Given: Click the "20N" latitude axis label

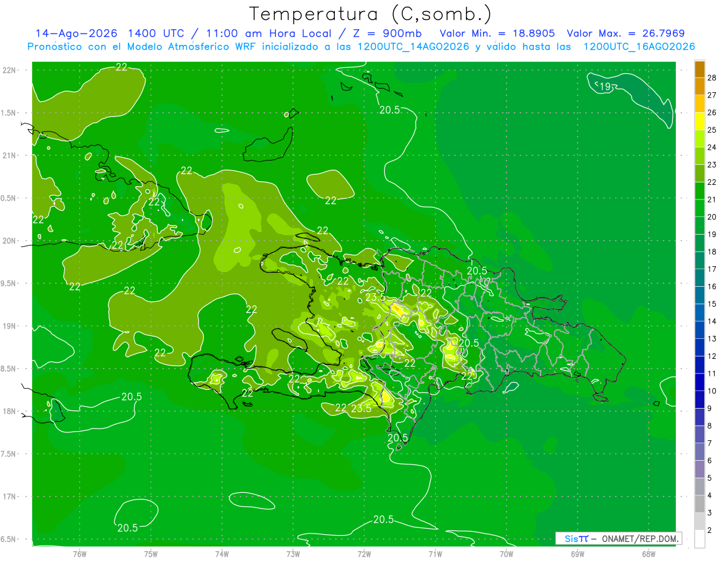Looking at the screenshot, I should click(8, 241).
